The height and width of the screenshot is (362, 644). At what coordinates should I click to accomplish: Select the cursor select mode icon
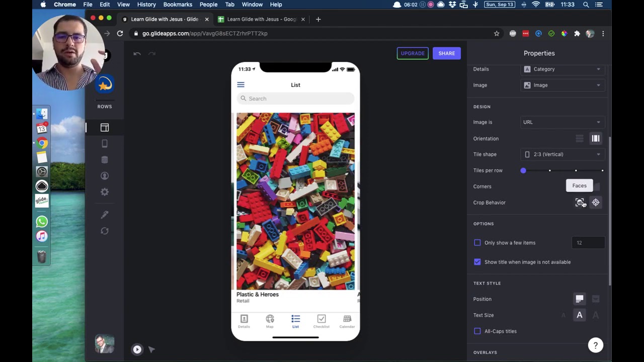(x=151, y=349)
